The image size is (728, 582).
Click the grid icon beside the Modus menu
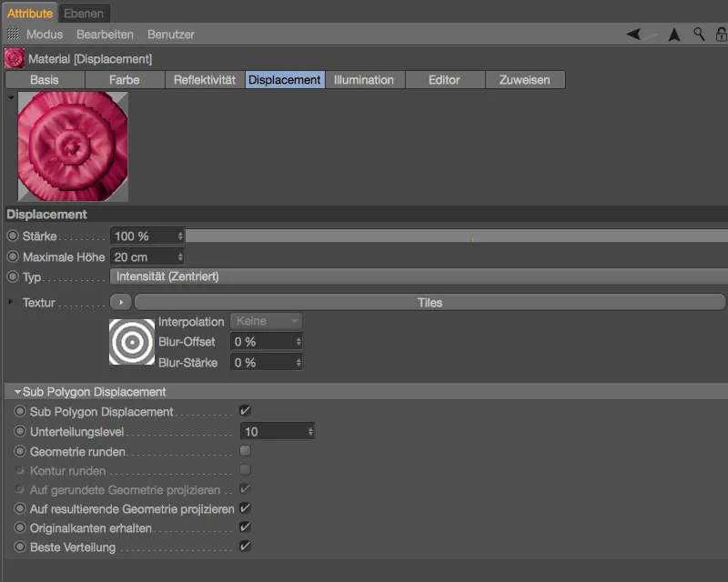tap(13, 34)
